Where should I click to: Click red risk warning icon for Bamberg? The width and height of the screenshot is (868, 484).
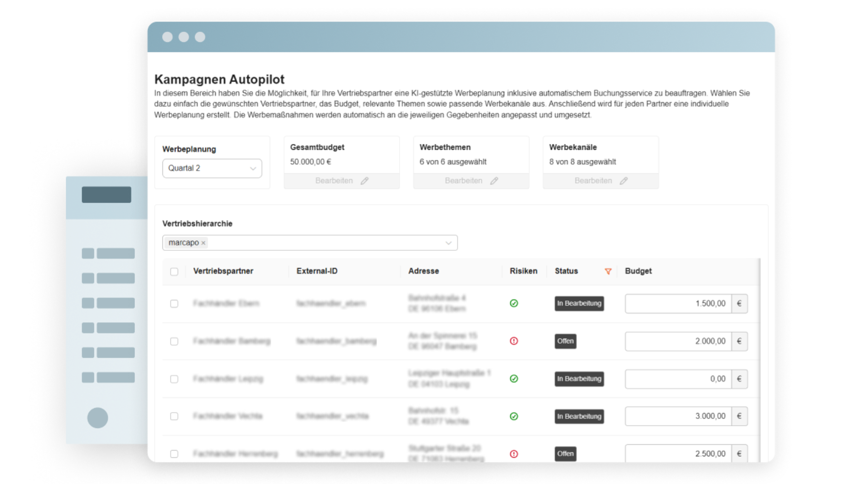click(x=514, y=341)
